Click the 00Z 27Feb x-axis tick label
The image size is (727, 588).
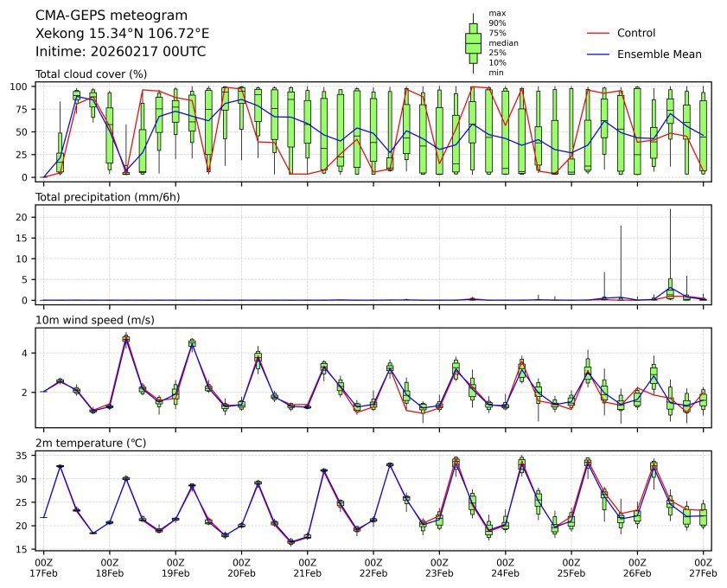pos(702,566)
